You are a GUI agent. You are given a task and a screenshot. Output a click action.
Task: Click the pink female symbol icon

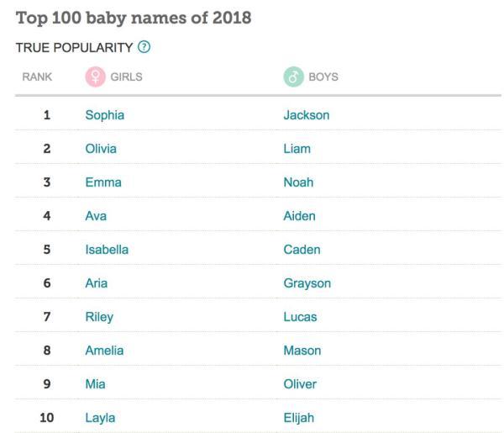(x=95, y=77)
